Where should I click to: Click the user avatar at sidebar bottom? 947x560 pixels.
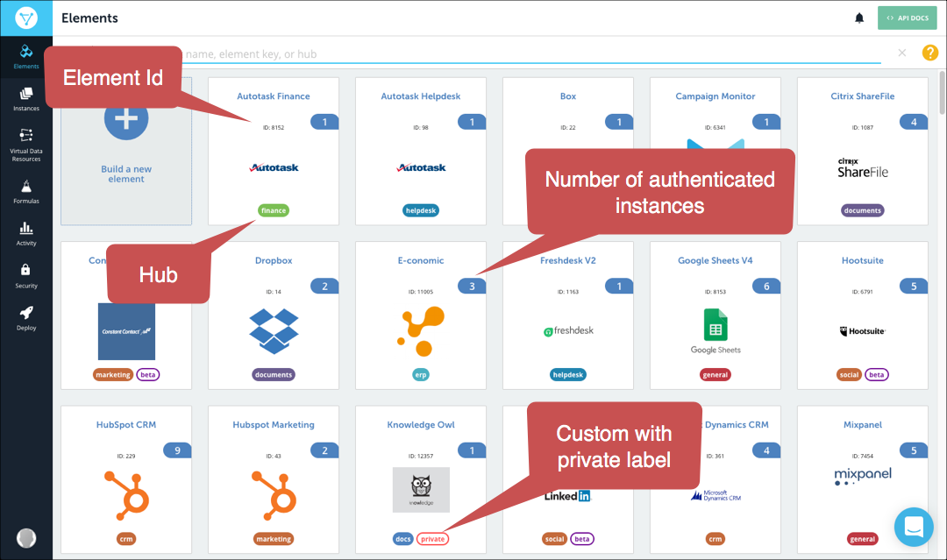(26, 538)
